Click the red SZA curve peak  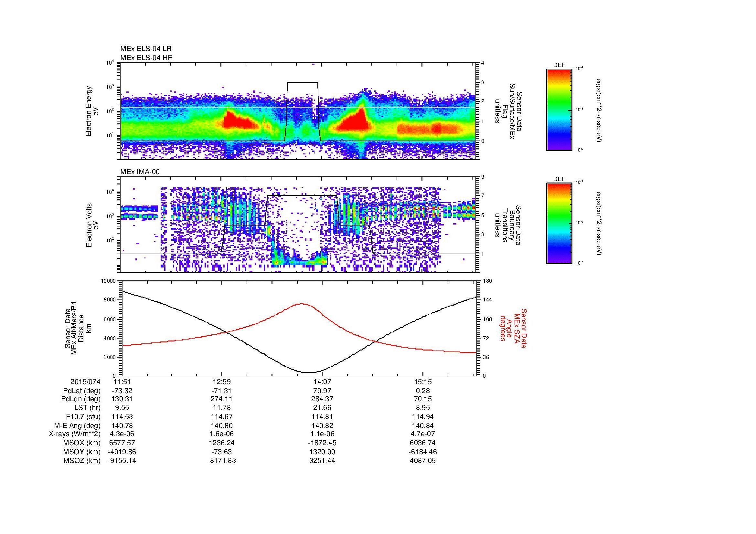302,304
